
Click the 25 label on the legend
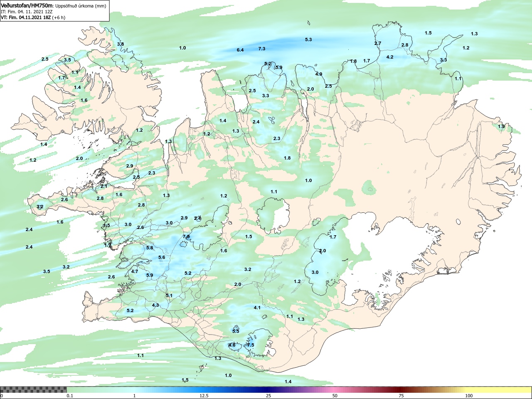pyautogui.click(x=268, y=396)
